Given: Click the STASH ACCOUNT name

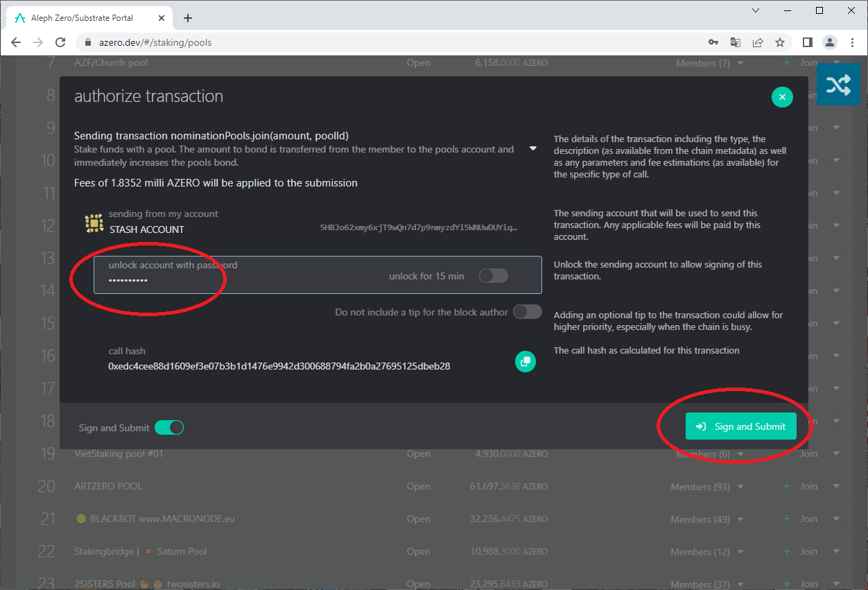Looking at the screenshot, I should click(x=147, y=229).
